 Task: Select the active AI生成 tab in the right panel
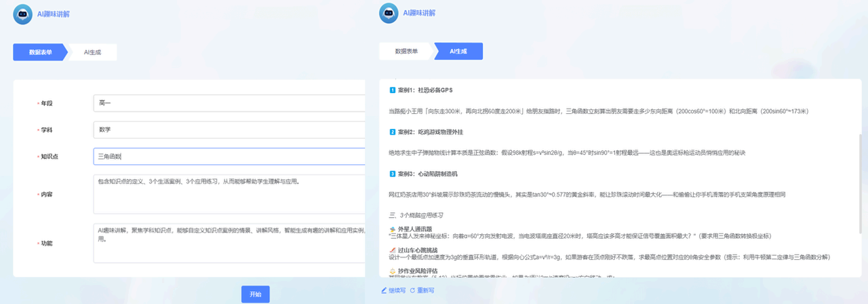pyautogui.click(x=458, y=51)
